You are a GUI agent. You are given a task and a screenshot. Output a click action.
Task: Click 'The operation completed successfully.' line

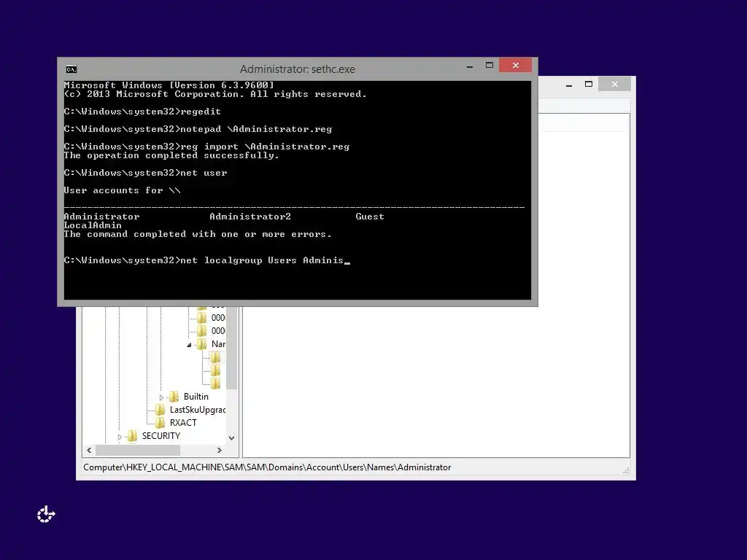click(171, 156)
